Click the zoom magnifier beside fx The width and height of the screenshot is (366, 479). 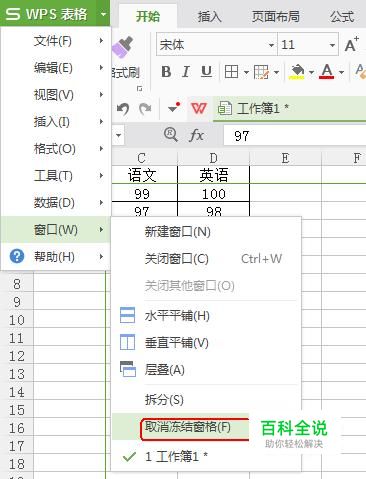171,135
